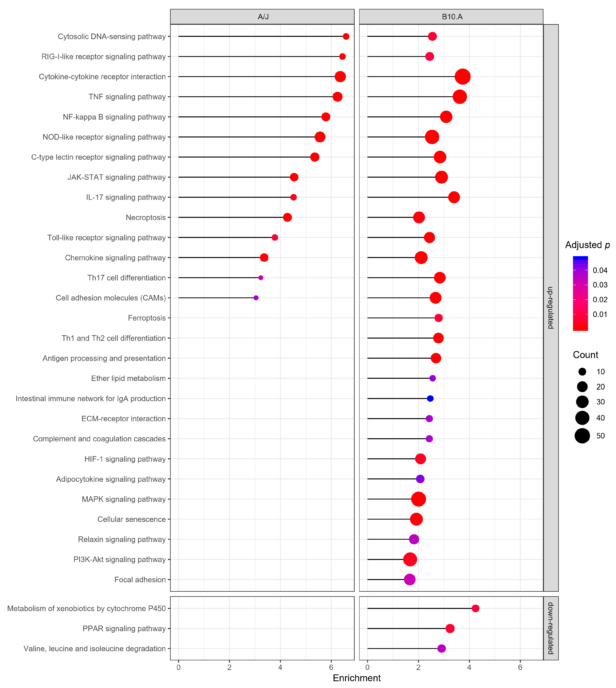Click the up-regulated facet strip label
Viewport: 616px width, 688px height.
pyautogui.click(x=551, y=308)
